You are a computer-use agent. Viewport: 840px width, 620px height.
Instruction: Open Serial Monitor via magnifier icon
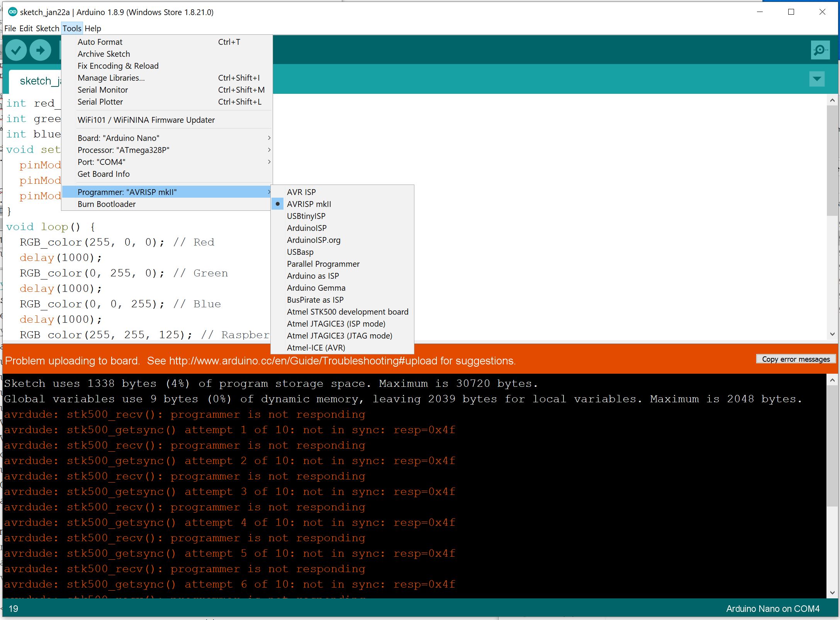(x=820, y=49)
